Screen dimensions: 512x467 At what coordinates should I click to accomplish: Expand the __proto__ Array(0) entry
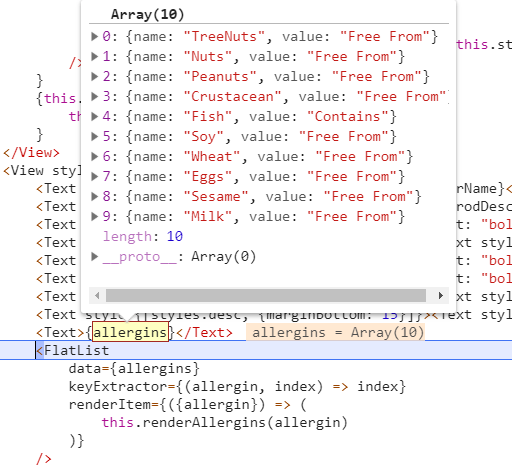coord(95,256)
